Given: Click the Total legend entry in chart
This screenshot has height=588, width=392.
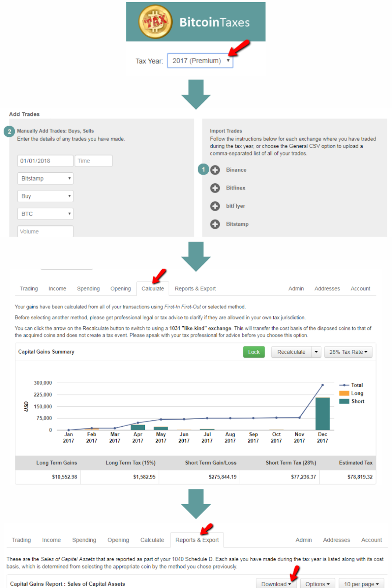Looking at the screenshot, I should pyautogui.click(x=351, y=385).
